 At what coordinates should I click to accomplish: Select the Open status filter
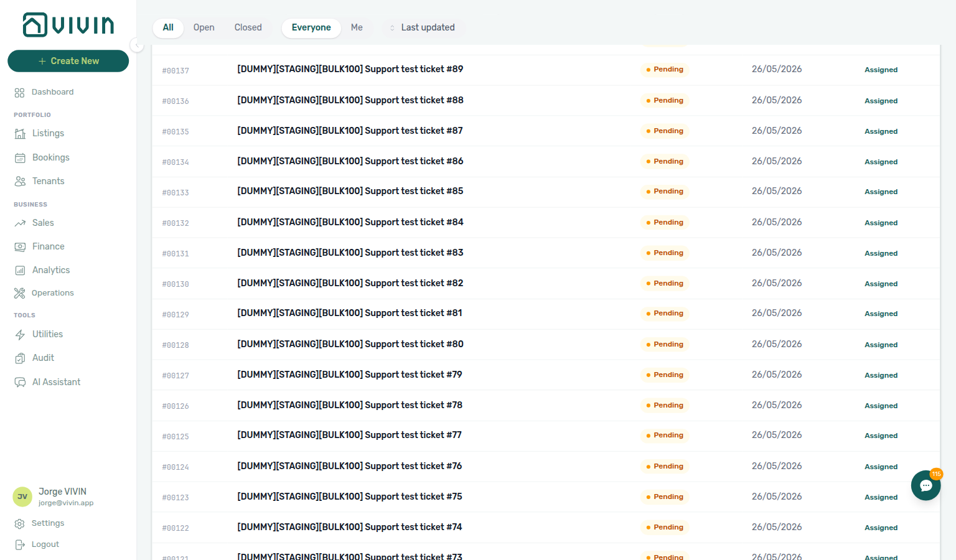coord(204,27)
